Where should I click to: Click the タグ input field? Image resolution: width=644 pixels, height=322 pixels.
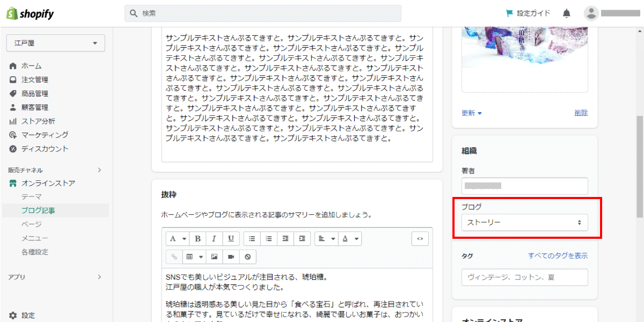[x=525, y=277]
